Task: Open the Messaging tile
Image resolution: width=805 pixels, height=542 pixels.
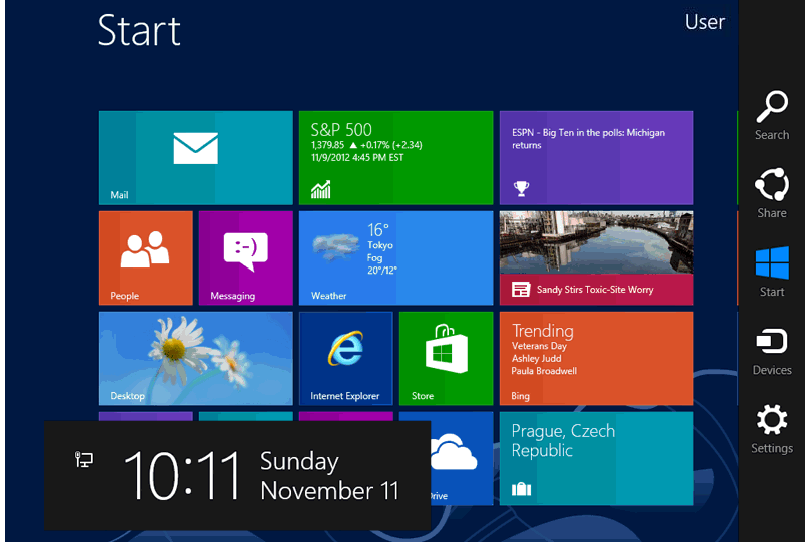Action: click(245, 258)
